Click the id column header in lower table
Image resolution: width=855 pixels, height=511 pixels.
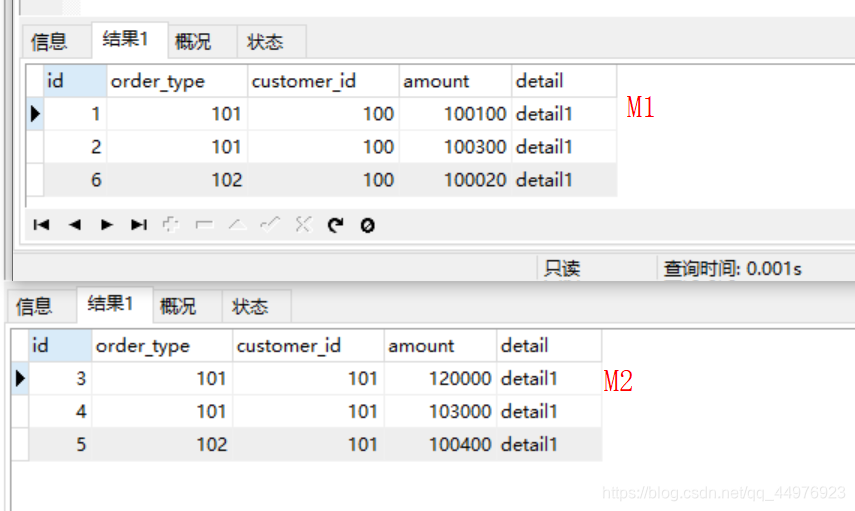pyautogui.click(x=61, y=346)
